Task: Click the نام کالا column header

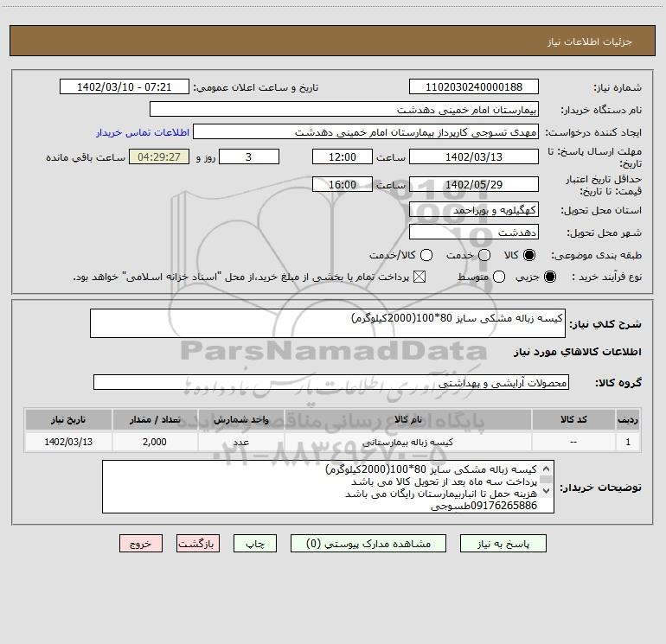Action: [408, 419]
